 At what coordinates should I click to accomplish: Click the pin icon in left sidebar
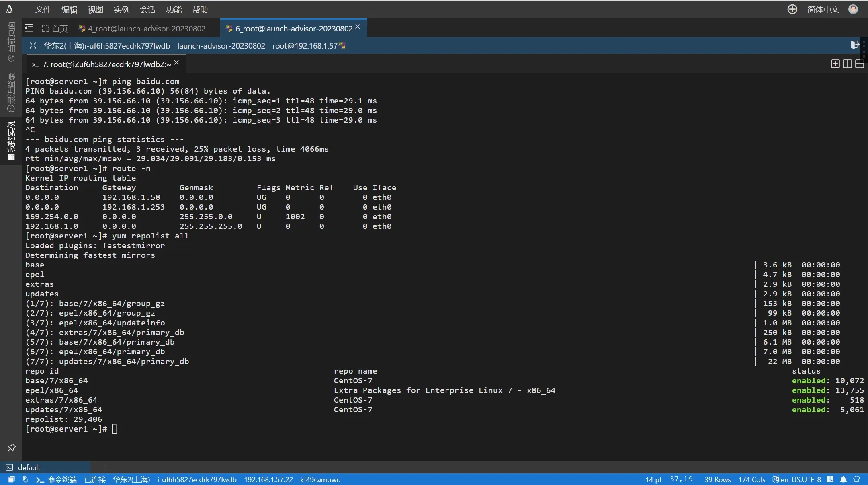point(11,448)
